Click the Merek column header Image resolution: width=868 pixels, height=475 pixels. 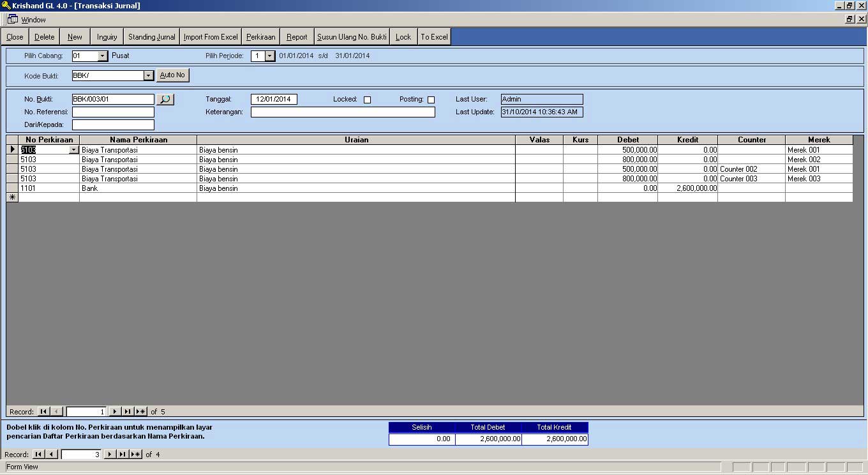click(x=819, y=140)
